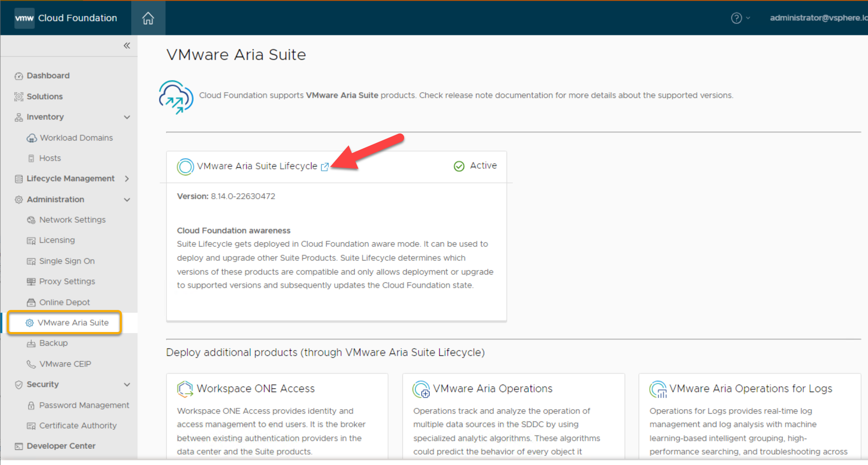Viewport: 868px width, 465px height.
Task: Navigate to Online Depot settings
Action: (64, 302)
